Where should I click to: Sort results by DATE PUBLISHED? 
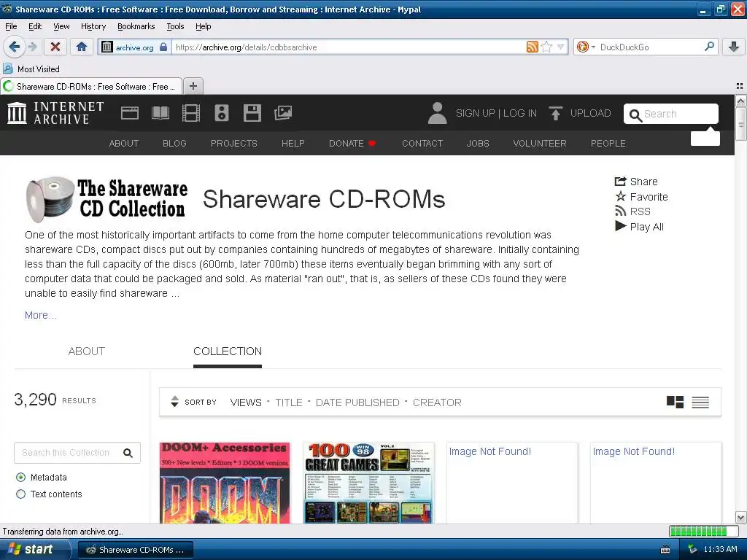357,402
